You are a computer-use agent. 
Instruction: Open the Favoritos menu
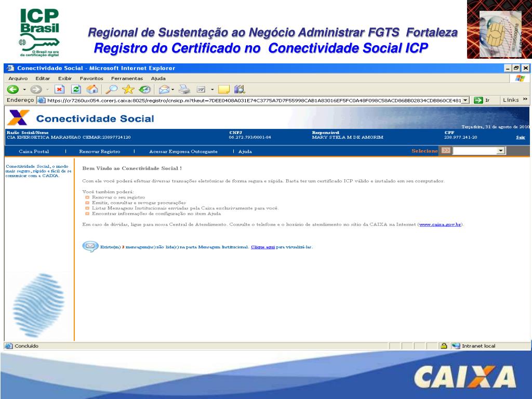pyautogui.click(x=91, y=78)
